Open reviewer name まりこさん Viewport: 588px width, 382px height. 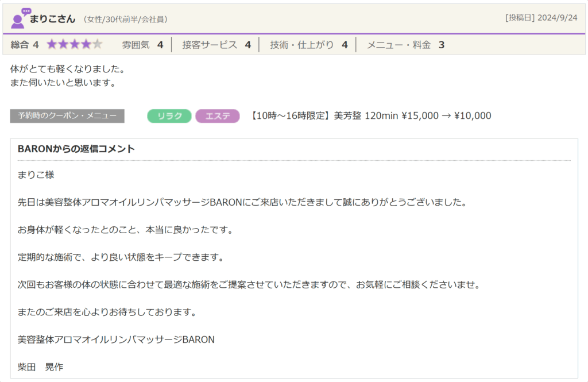click(x=52, y=19)
